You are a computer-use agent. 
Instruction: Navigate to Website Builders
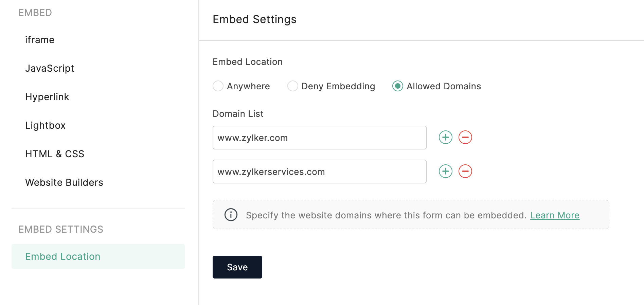coord(64,183)
